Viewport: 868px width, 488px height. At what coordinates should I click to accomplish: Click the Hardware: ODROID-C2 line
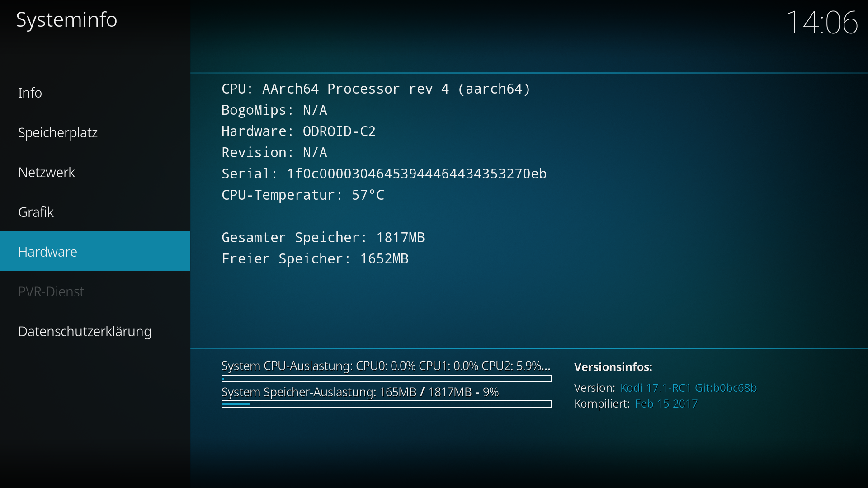[299, 131]
